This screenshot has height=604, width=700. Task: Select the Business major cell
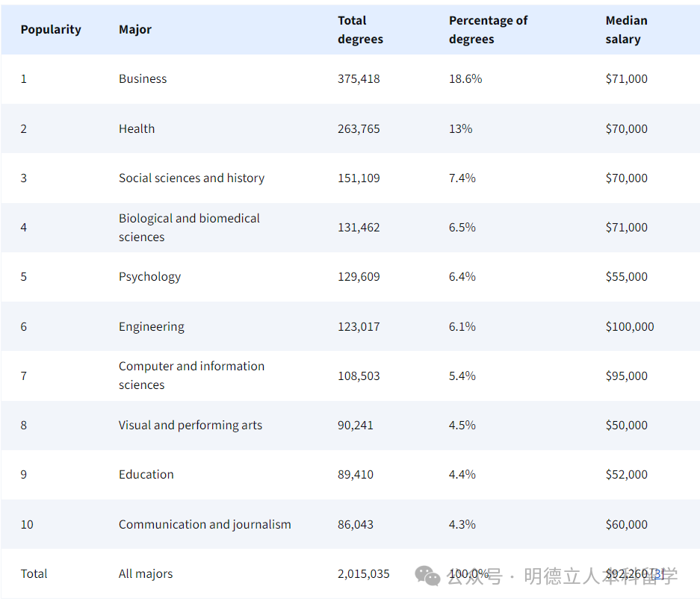coord(143,79)
